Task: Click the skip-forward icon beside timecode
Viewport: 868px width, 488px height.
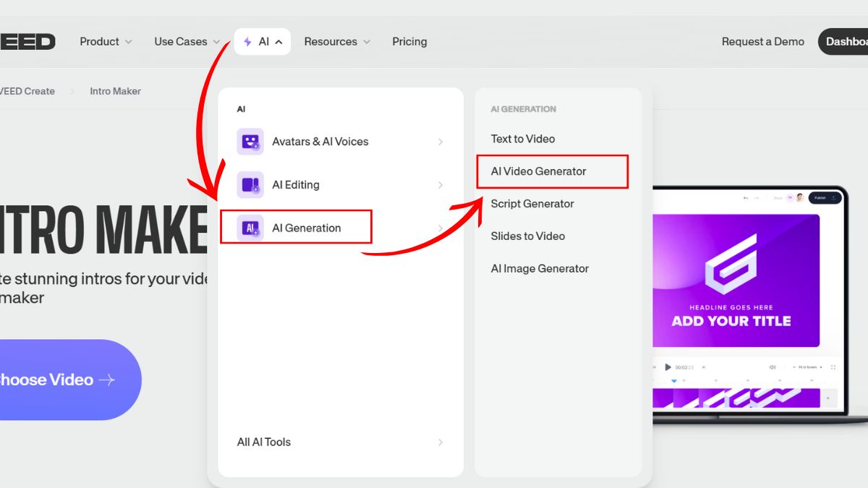Action: [704, 367]
